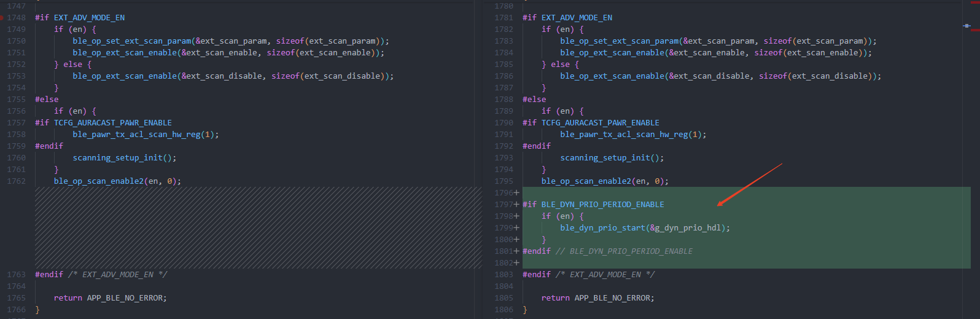Click 'ble_op_ext_scan_enable' on line 1751
The height and width of the screenshot is (319, 980).
[x=125, y=53]
